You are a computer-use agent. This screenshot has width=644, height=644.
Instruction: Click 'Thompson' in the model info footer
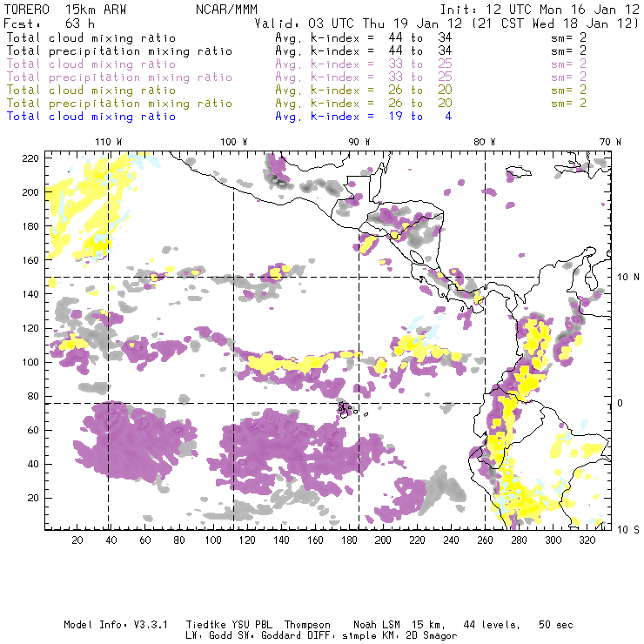tap(307, 626)
